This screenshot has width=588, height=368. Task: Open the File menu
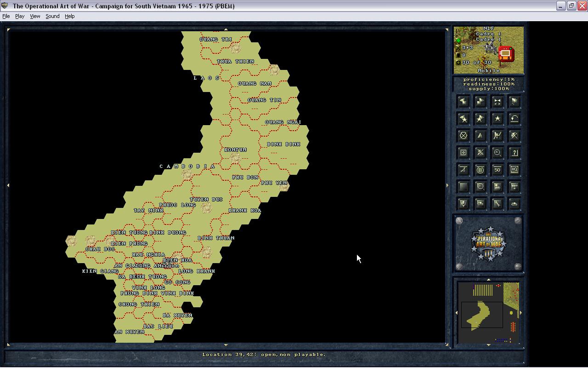point(6,16)
